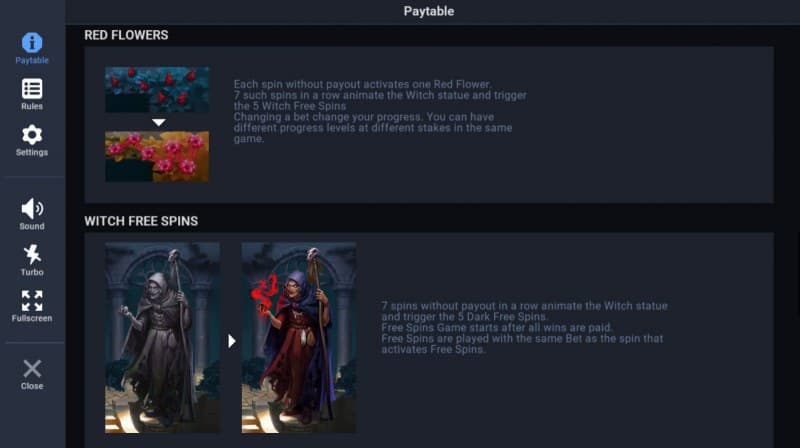The height and width of the screenshot is (448, 800).
Task: Click the dark red flowers image
Action: click(157, 90)
